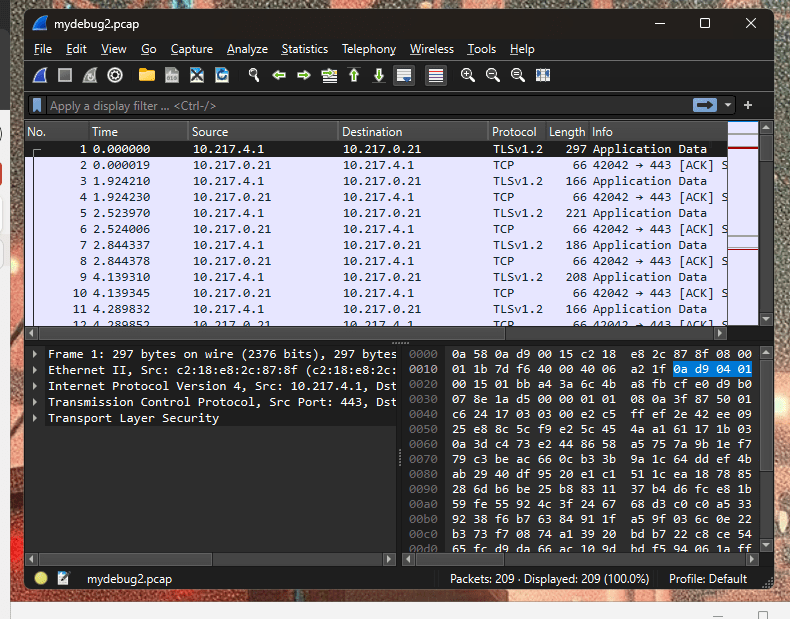Open capture file properties icon in status bar
Screen dimensions: 790x619
63,578
